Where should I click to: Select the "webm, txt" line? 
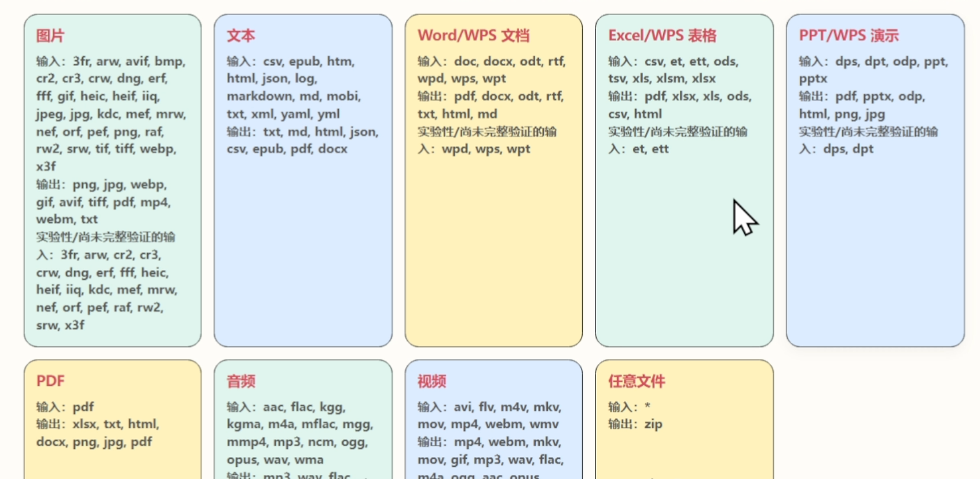(x=67, y=220)
